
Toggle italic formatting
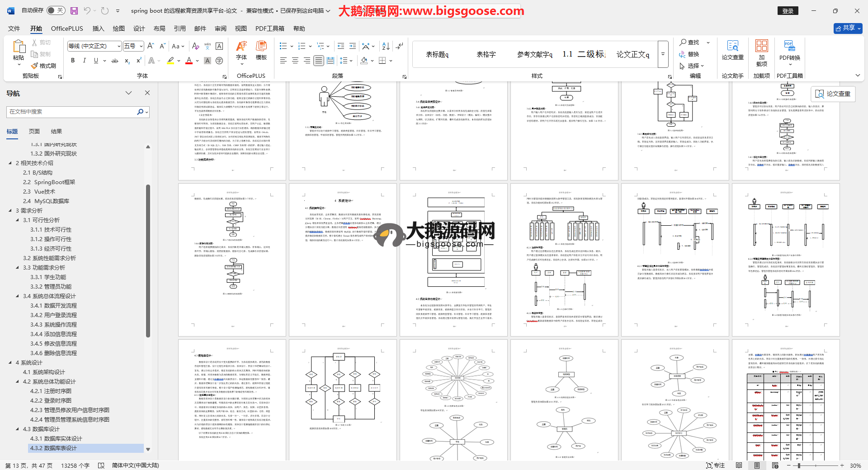pos(84,61)
